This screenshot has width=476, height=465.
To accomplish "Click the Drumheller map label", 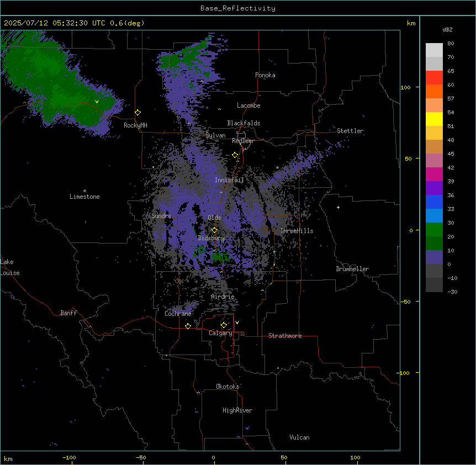I will tap(352, 269).
